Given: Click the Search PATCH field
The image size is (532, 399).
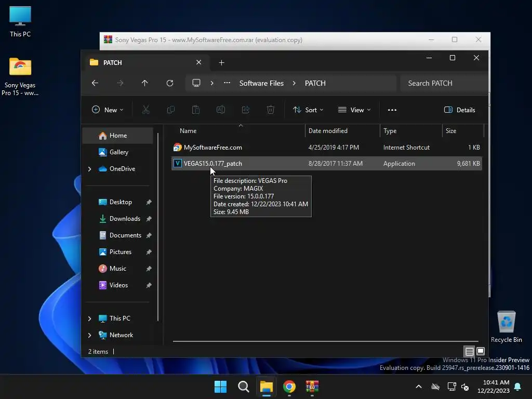Looking at the screenshot, I should (444, 83).
